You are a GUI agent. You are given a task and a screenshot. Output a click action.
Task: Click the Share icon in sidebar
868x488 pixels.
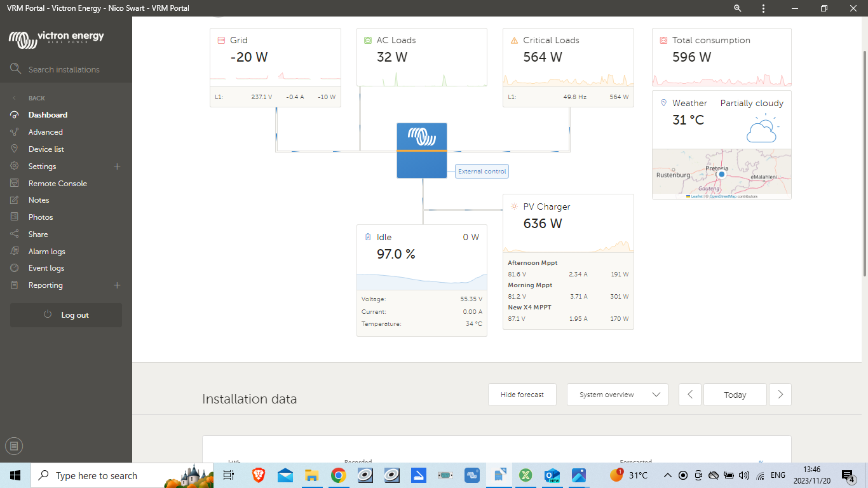point(15,234)
